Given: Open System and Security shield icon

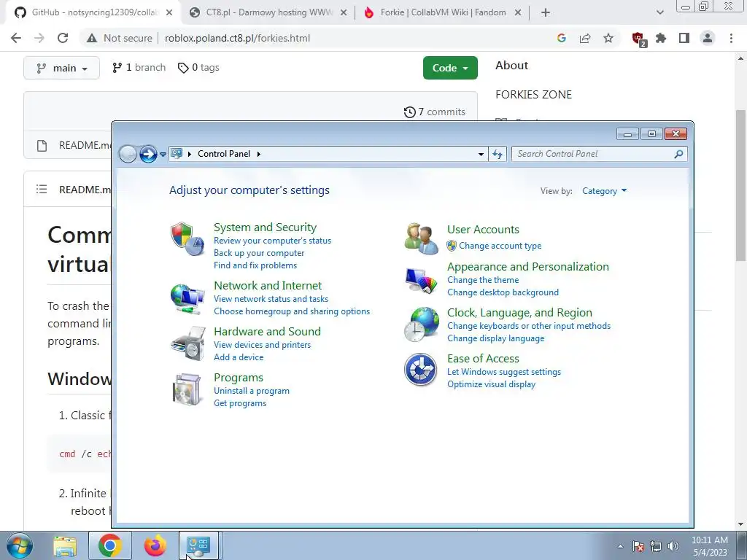Looking at the screenshot, I should coord(187,238).
